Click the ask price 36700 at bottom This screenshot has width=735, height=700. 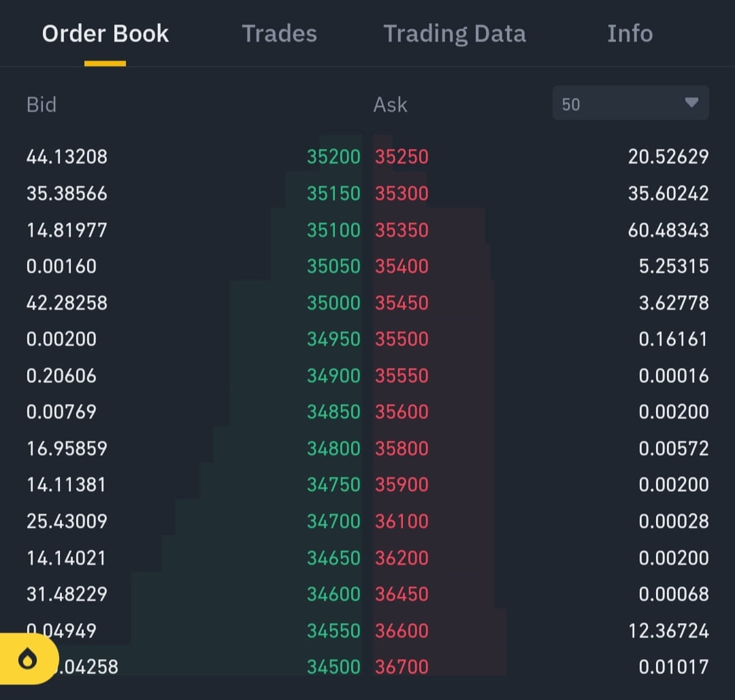click(x=402, y=667)
